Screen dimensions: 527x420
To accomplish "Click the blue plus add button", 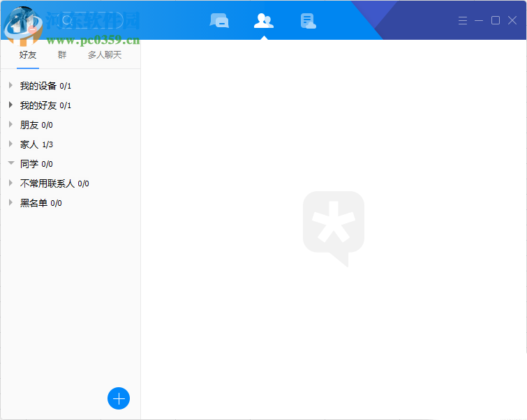I will tap(119, 398).
